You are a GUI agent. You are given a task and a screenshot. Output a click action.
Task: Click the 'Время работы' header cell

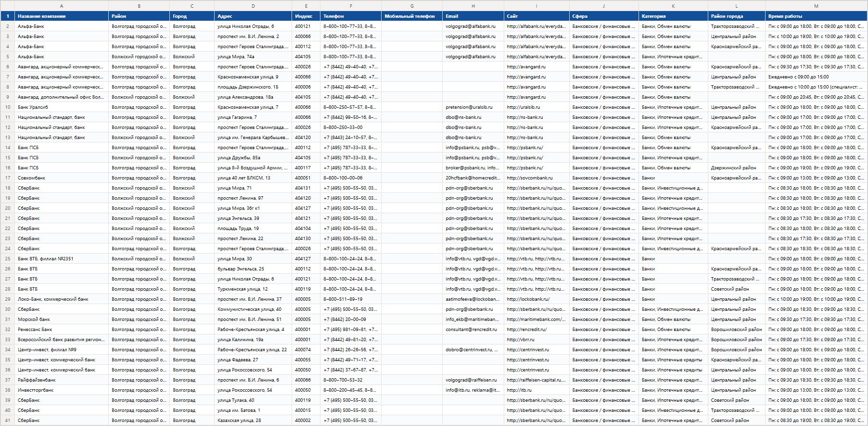click(816, 16)
